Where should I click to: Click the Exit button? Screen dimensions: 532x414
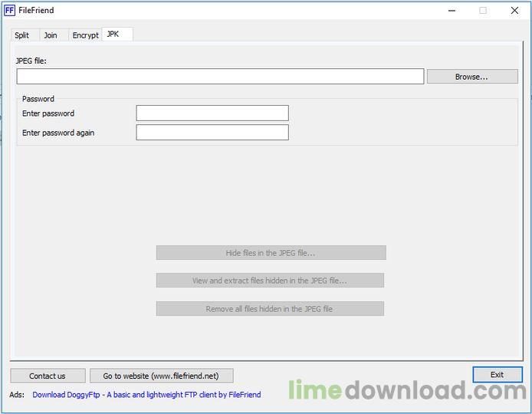[498, 375]
